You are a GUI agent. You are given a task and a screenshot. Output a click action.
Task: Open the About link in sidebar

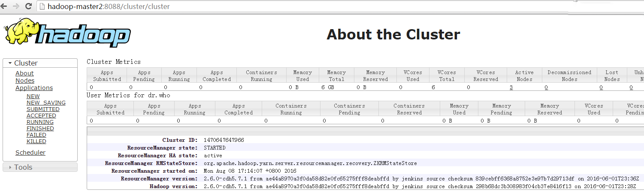point(24,73)
